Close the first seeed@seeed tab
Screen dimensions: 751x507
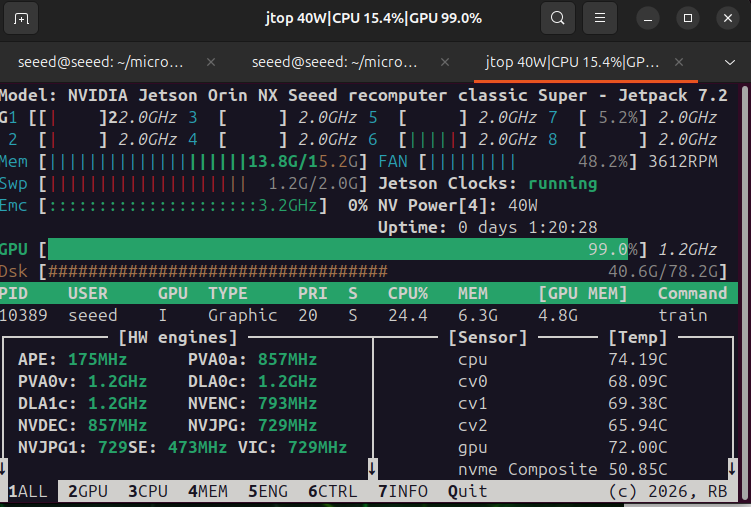(211, 62)
